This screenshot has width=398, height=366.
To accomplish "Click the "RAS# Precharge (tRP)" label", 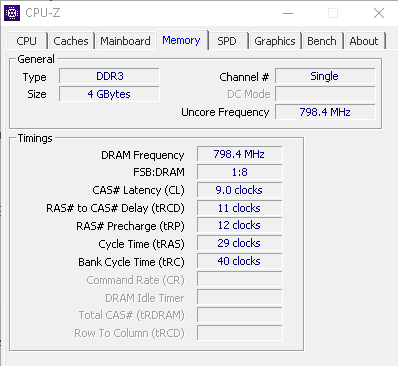I will coord(130,226).
